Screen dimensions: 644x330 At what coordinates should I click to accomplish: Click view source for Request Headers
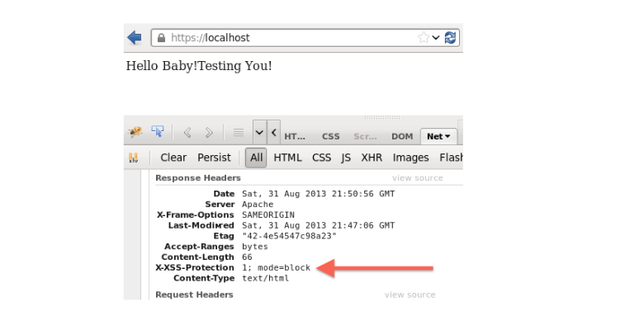coord(410,295)
